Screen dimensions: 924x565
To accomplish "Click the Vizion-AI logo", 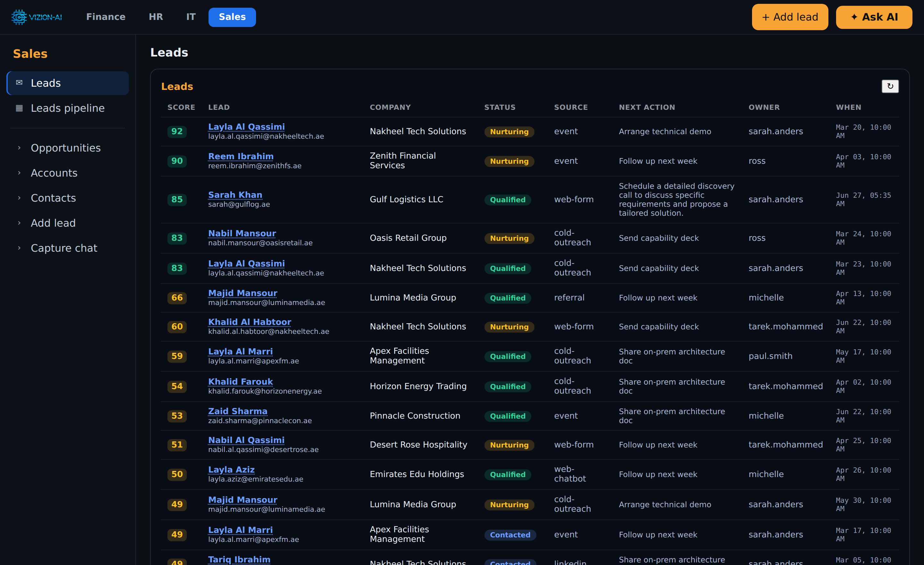I will (36, 17).
